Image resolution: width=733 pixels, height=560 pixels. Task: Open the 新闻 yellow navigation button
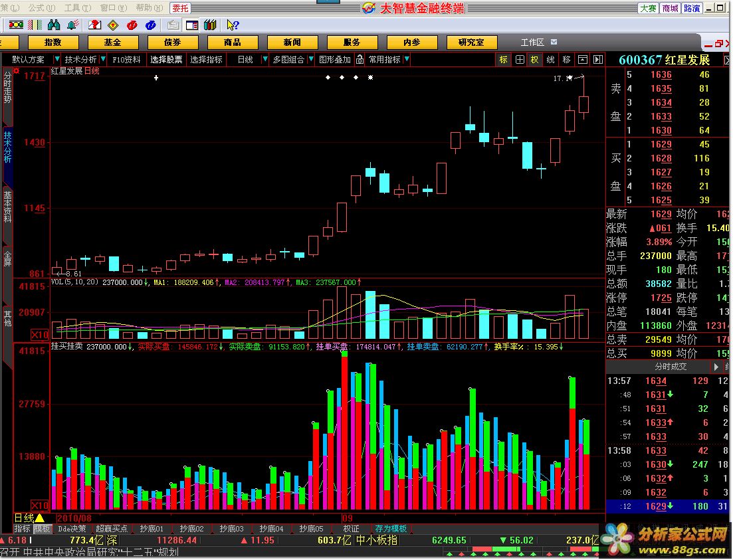tap(292, 42)
